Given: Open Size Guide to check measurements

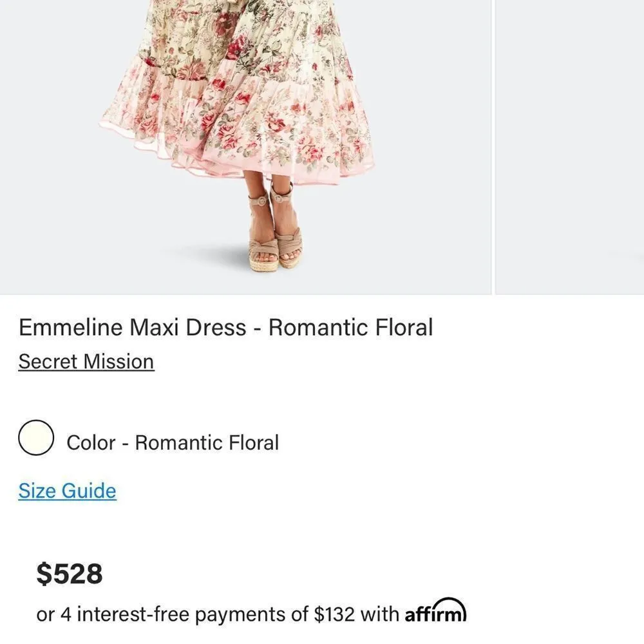Looking at the screenshot, I should coord(66,491).
